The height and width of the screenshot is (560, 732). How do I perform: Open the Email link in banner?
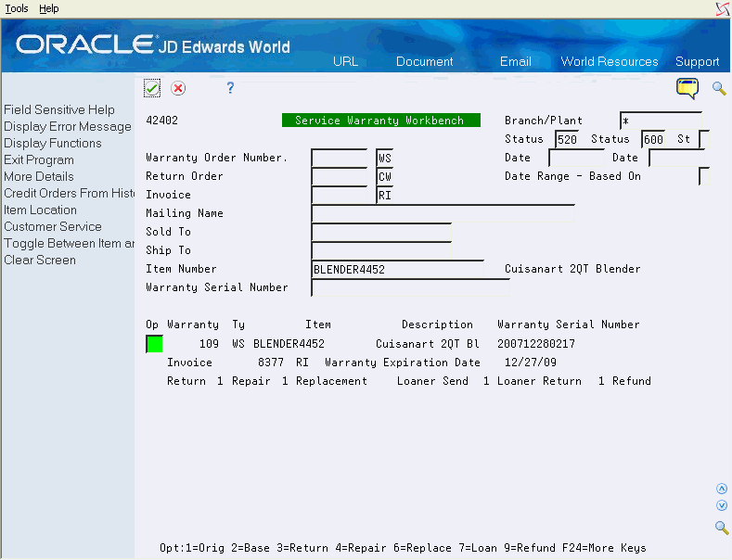click(516, 61)
